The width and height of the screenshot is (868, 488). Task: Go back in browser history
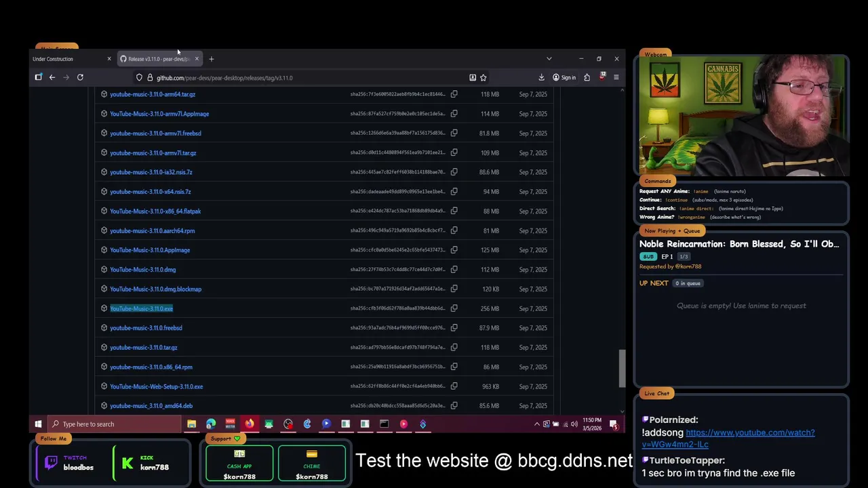[52, 77]
